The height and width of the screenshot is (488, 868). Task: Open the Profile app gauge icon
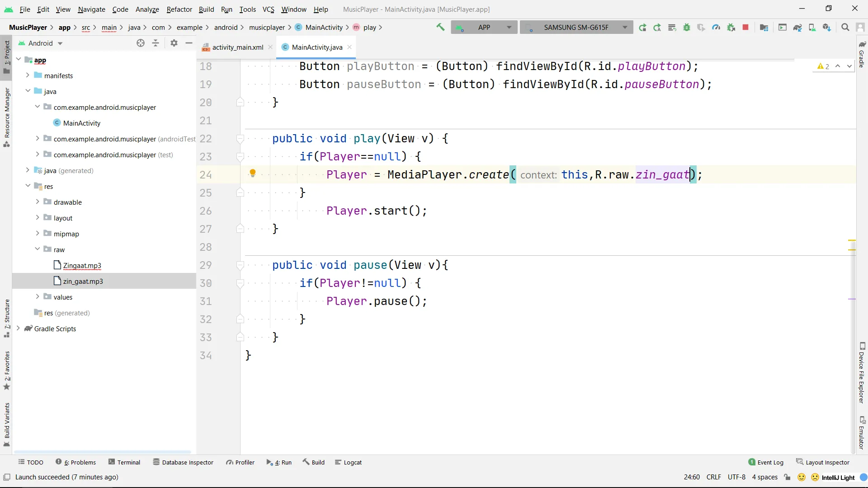[x=716, y=27]
